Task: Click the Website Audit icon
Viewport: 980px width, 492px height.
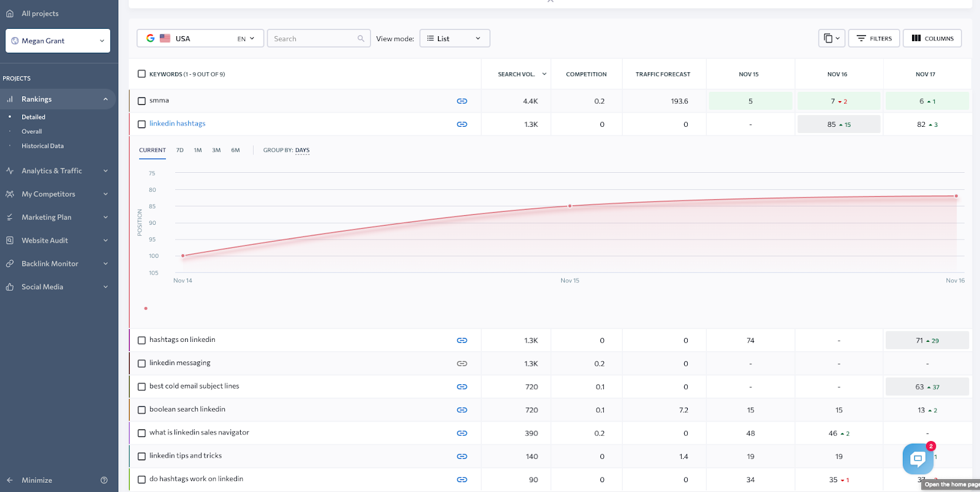Action: [10, 241]
